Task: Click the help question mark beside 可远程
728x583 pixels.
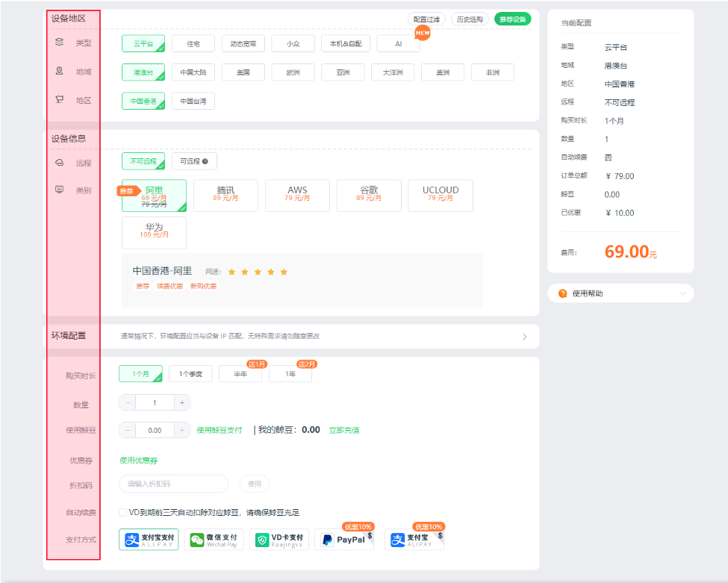Action: coord(205,161)
